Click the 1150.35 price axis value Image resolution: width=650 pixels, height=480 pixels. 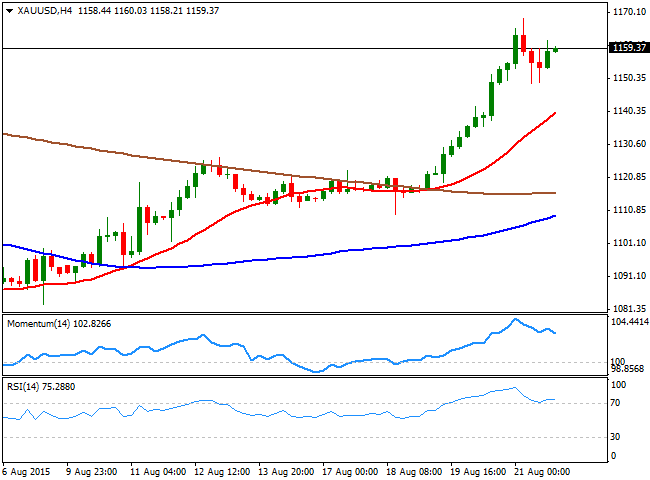tap(629, 78)
